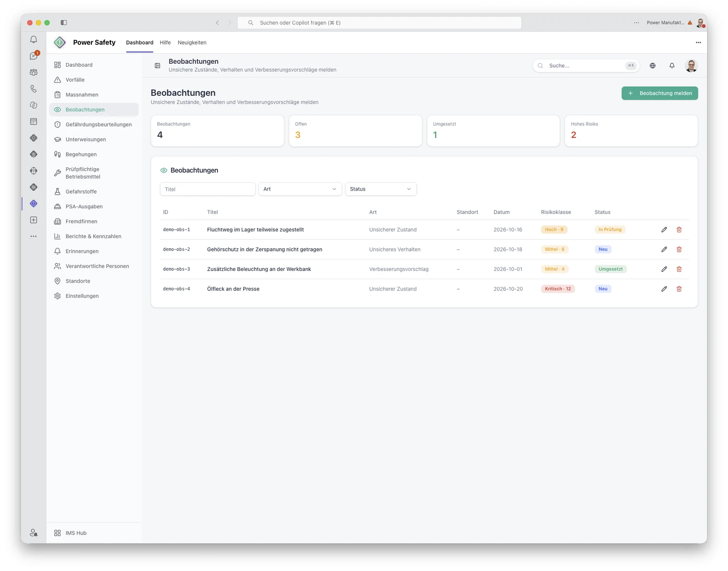The height and width of the screenshot is (571, 728).
Task: Click Beobachtung melden button
Action: point(660,93)
